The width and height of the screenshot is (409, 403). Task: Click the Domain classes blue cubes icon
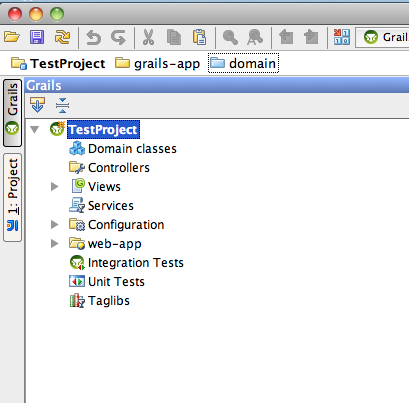click(77, 148)
